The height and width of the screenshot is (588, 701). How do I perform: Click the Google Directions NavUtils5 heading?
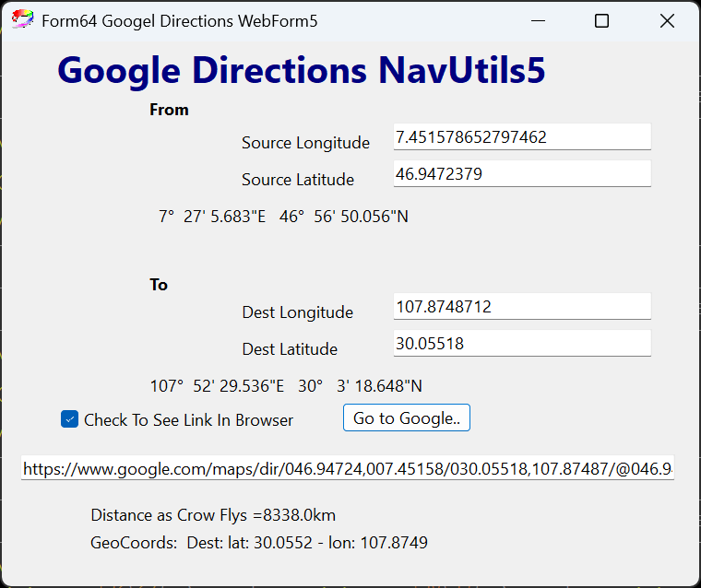pos(302,71)
